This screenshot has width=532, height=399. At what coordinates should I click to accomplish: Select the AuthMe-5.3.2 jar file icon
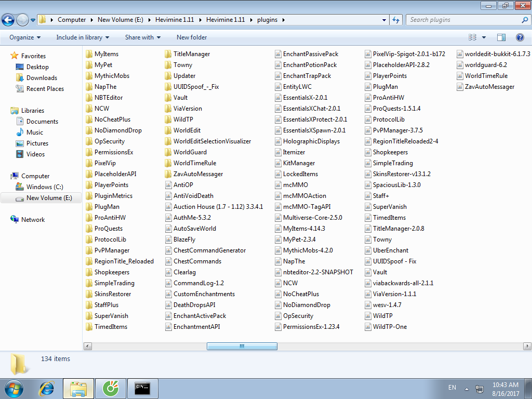168,218
